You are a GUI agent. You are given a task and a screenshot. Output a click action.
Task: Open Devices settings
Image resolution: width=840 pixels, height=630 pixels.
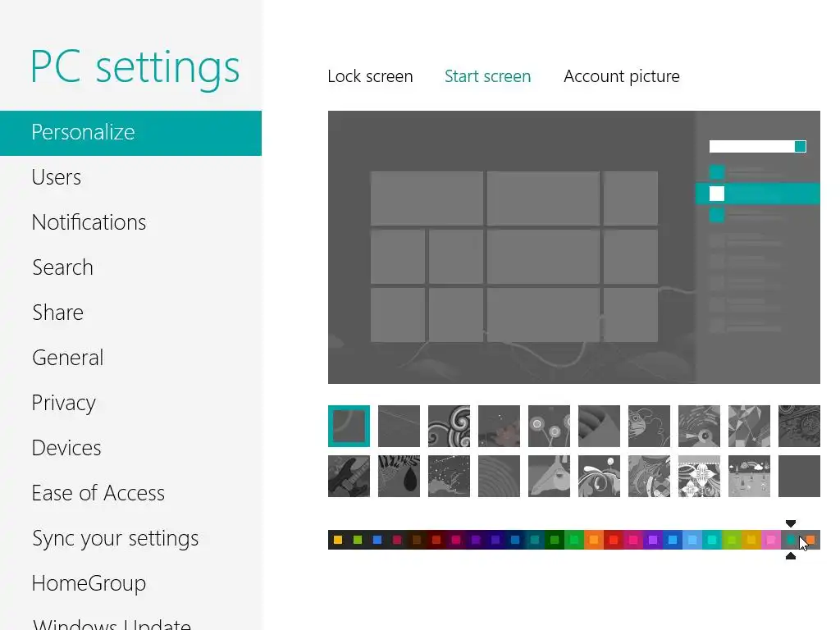pos(66,448)
